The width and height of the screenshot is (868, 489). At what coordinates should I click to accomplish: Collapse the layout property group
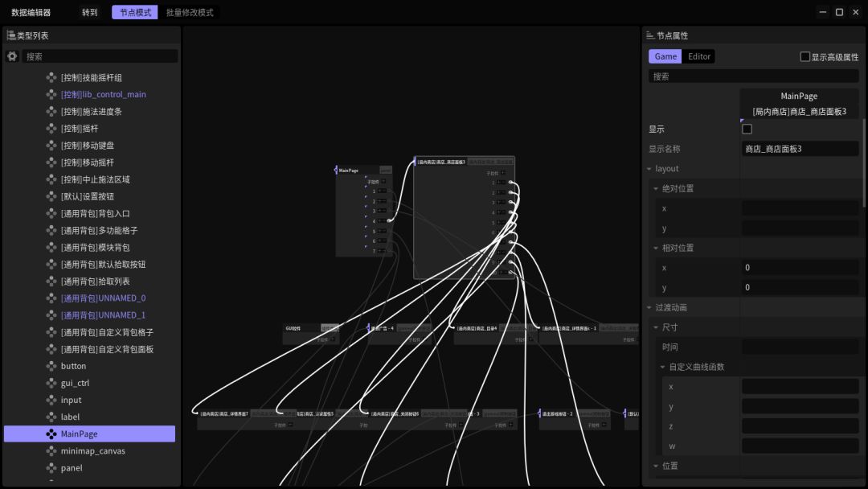pos(649,169)
